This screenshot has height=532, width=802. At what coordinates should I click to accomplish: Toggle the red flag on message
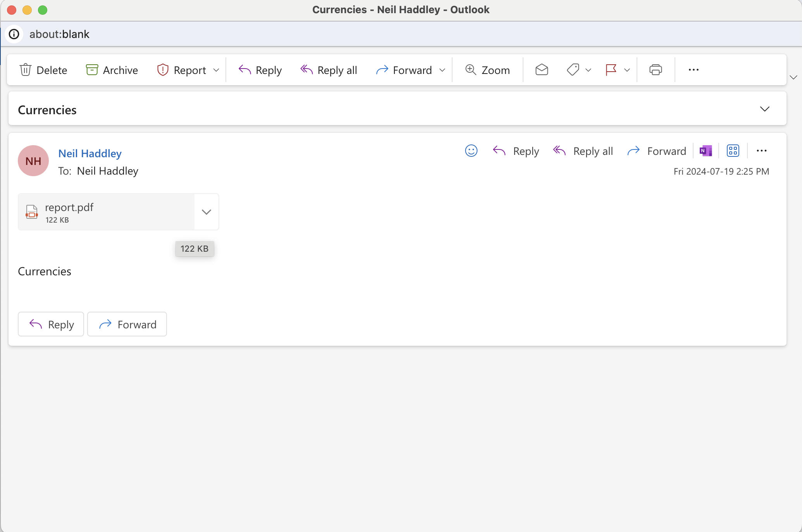[611, 70]
